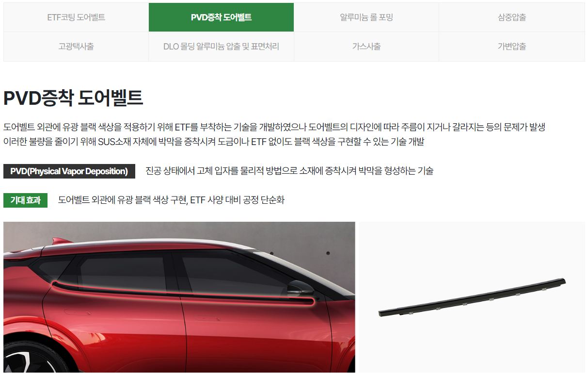Click the expected effect text about 공정 단순화

(171, 200)
